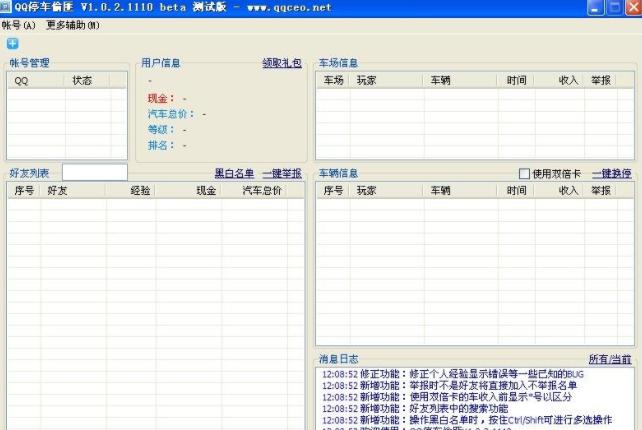Click the 排名 label in user info
Viewport: 642px width, 430px height.
pos(161,145)
